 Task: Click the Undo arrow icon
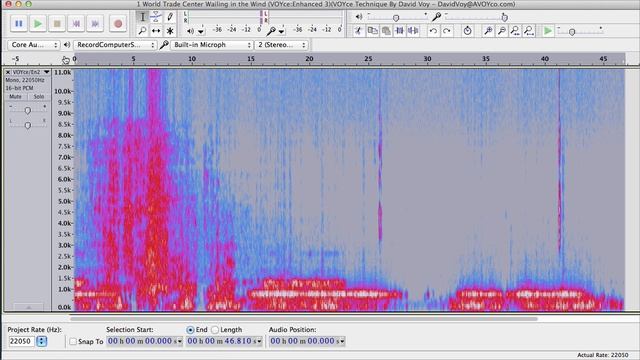point(433,31)
